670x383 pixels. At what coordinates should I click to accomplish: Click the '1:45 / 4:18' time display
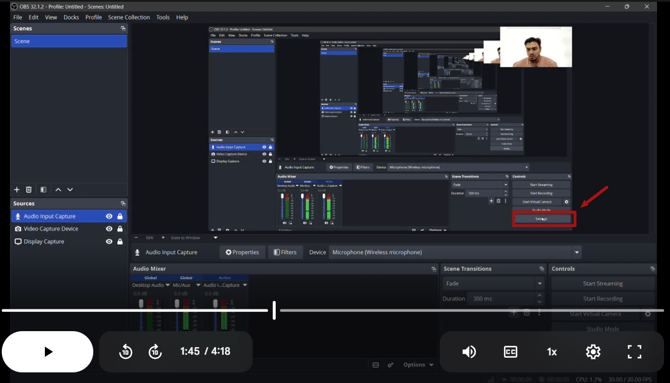[x=205, y=351]
